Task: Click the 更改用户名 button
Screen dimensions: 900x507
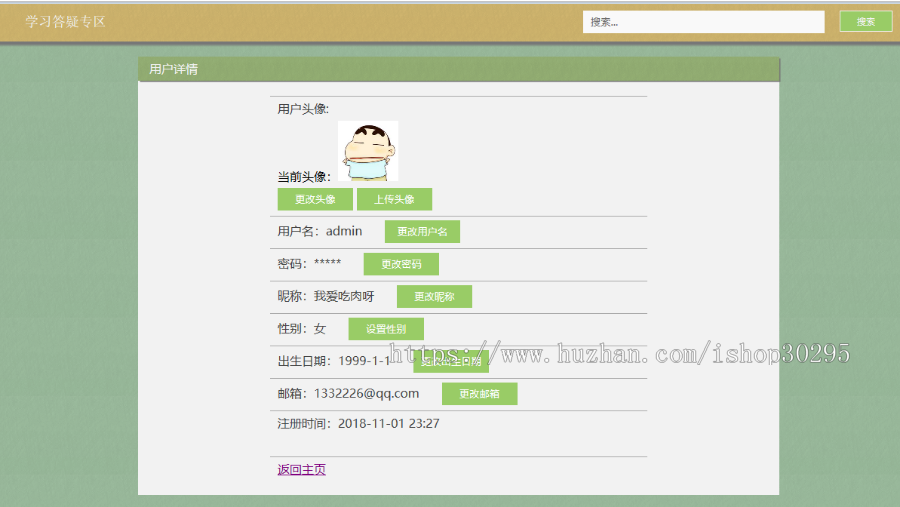Action: pos(422,231)
